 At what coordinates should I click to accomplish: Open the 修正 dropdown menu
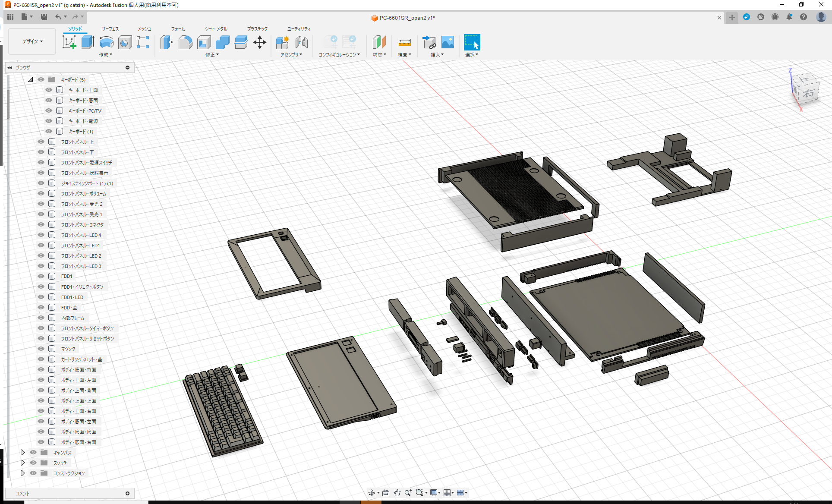211,54
